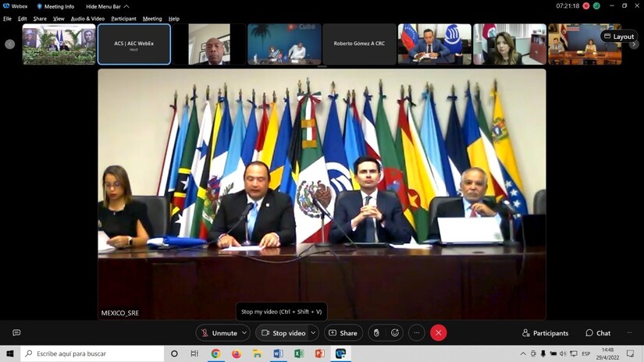
Task: Open PowerPoint from the taskbar
Action: coord(319,353)
